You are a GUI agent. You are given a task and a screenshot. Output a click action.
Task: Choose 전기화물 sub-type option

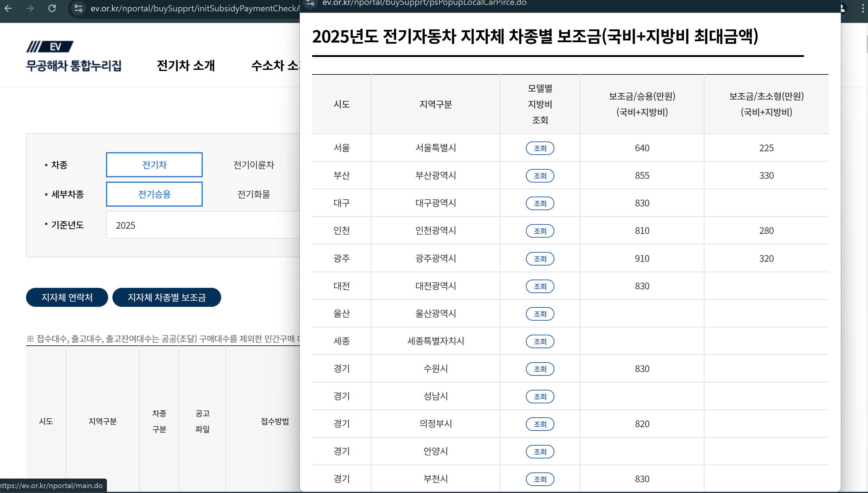(x=253, y=194)
